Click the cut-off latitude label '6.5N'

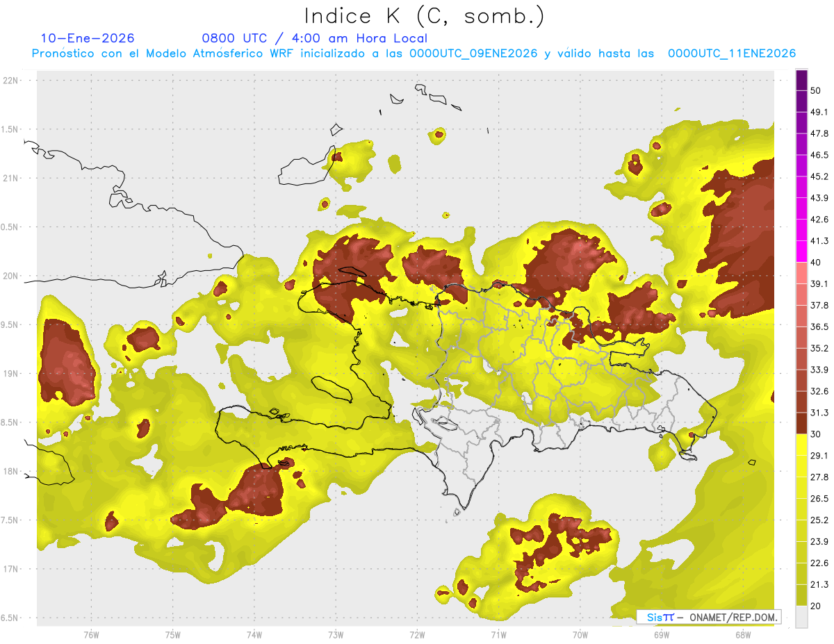pos(9,618)
